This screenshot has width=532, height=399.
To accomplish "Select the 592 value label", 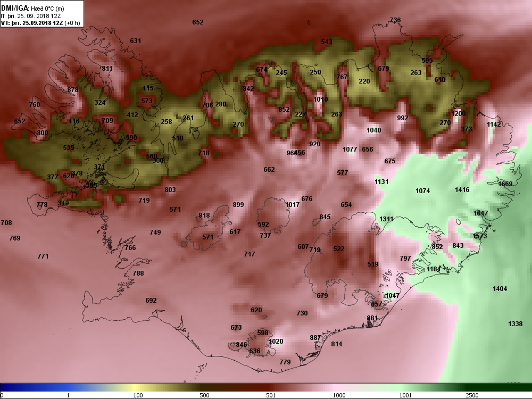I will tap(263, 225).
